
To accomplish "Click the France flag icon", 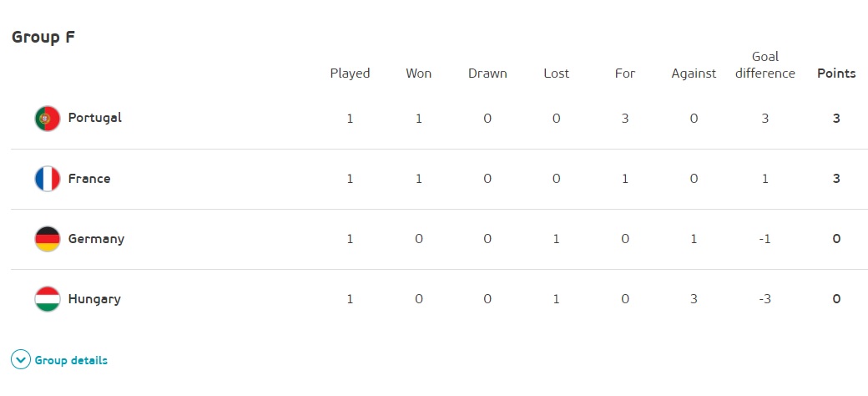I will tap(48, 179).
